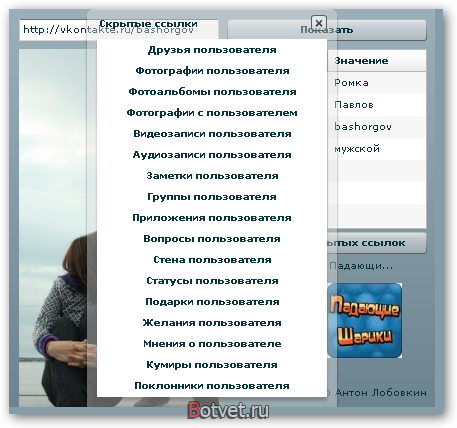Screen dimensions: 457x428
Task: Open Стена пользователя link
Action: [x=212, y=260]
